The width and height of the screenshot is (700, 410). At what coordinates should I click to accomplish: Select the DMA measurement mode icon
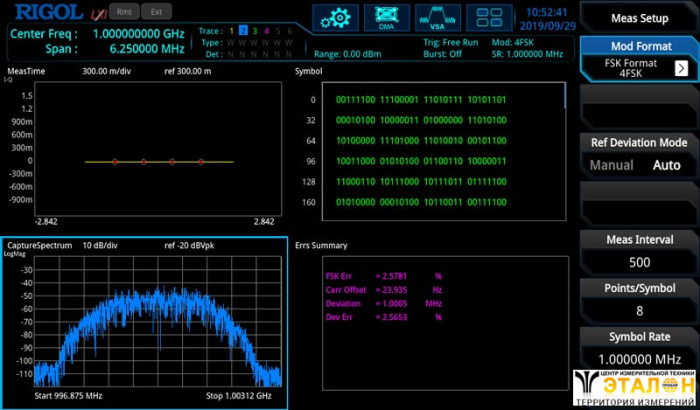click(x=386, y=17)
